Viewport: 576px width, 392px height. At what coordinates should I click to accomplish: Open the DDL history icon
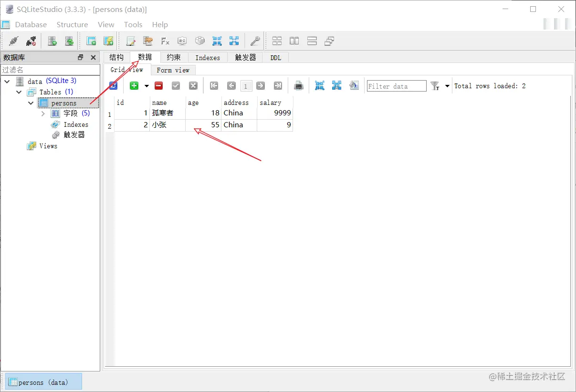[x=147, y=41]
